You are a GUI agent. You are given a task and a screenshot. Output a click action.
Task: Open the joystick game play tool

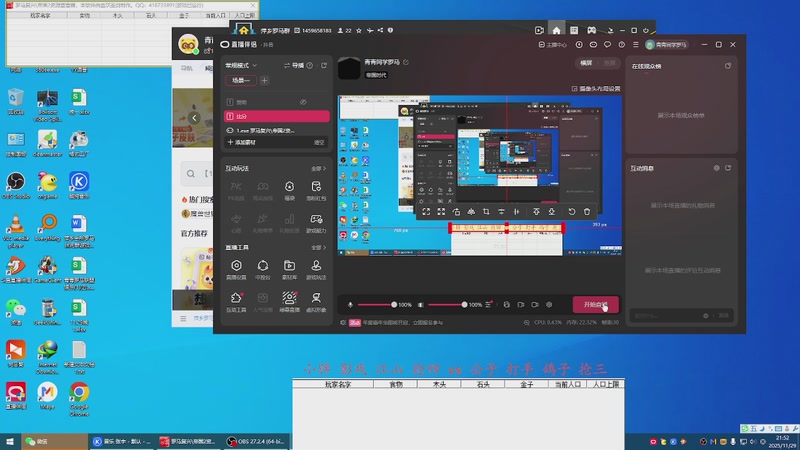(316, 269)
